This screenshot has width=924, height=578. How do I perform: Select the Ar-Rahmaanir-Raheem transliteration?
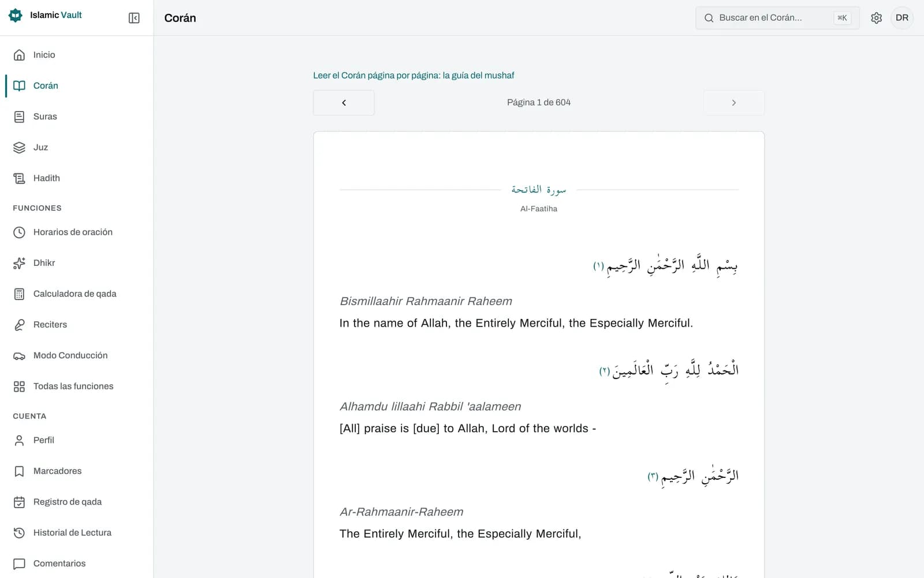click(401, 512)
